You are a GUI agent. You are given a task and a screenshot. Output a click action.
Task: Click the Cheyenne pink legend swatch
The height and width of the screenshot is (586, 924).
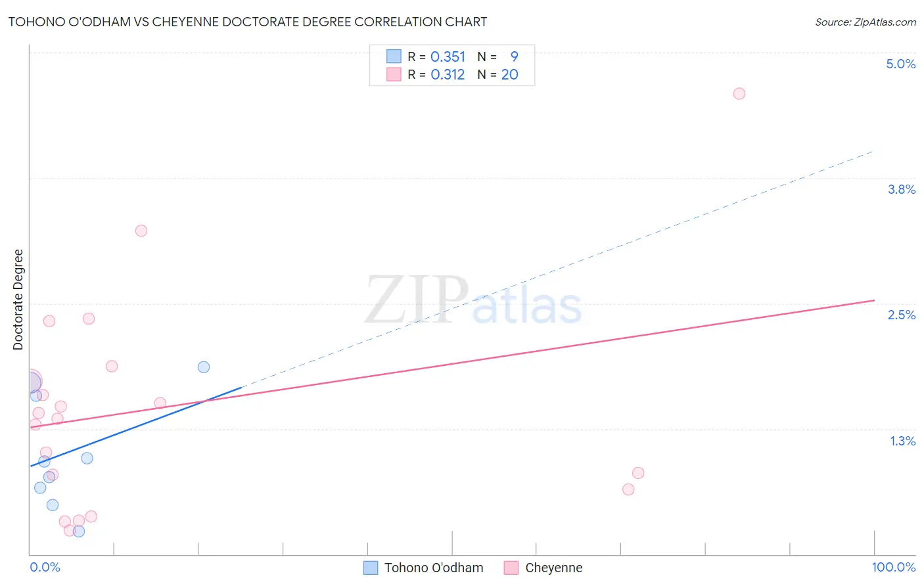tap(511, 568)
